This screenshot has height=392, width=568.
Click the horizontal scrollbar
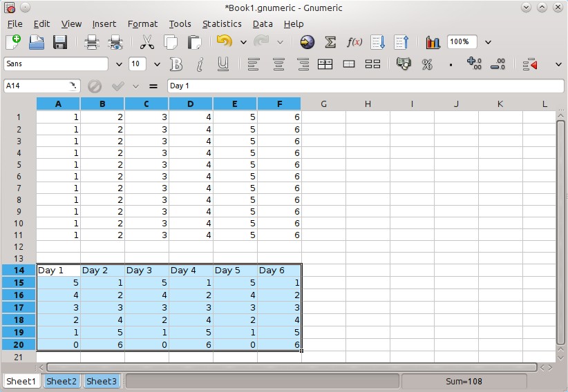point(292,368)
